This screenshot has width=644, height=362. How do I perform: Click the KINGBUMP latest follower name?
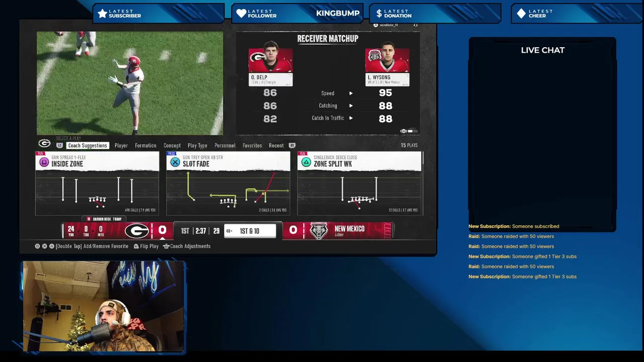(338, 13)
